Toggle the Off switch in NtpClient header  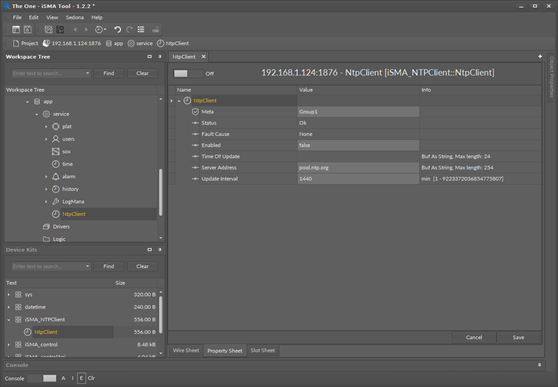(189, 73)
